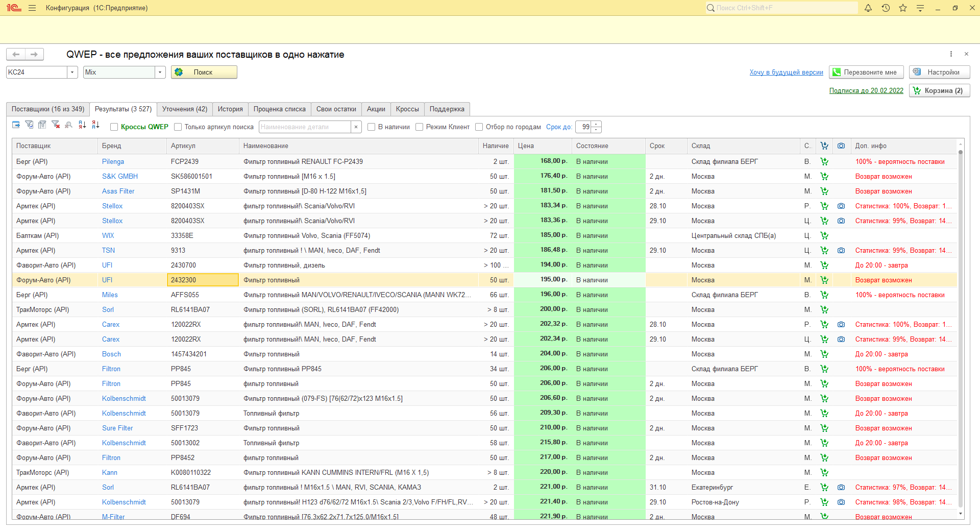Screen dimensions: 980x531
Task: Click the Подписка до 20.02.2022 link
Action: pyautogui.click(x=866, y=90)
